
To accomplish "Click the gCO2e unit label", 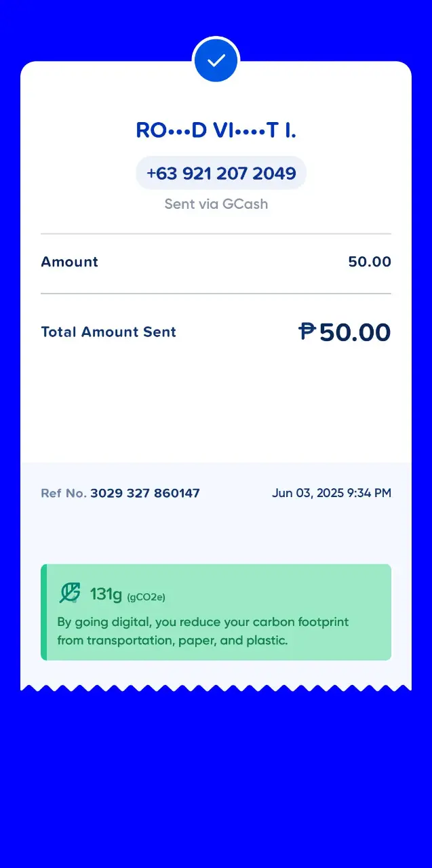I will [146, 597].
